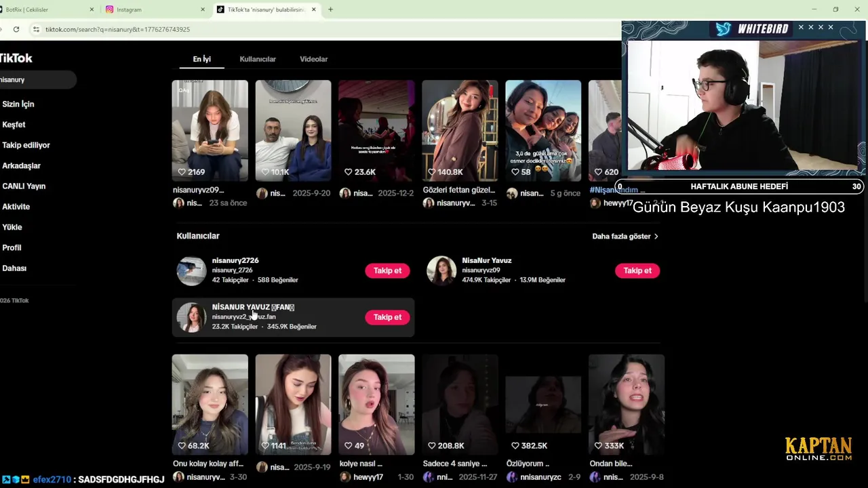This screenshot has width=868, height=488.
Task: Click Yükle in the sidebar
Action: point(12,227)
